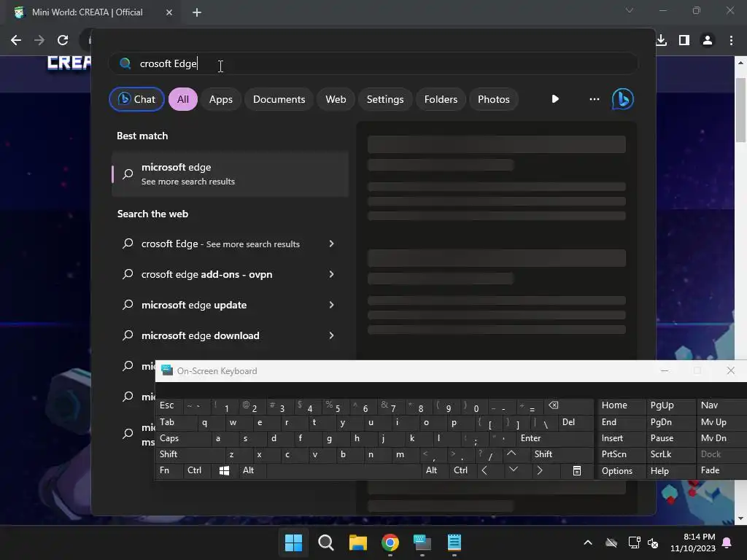Switch to the Documents filter
This screenshot has height=560, width=747.
point(279,99)
